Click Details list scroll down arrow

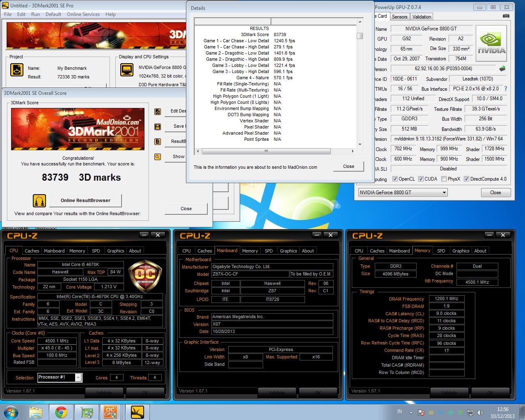tap(360, 144)
